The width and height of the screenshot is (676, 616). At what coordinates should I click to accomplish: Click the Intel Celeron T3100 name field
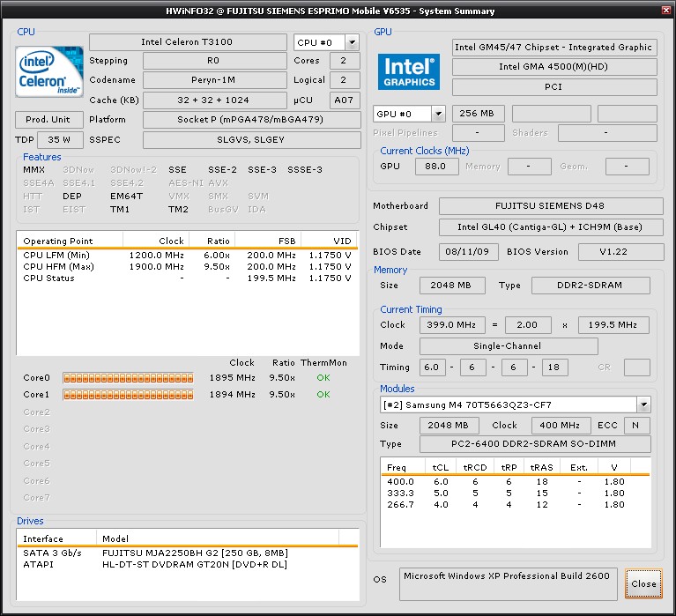pyautogui.click(x=188, y=42)
